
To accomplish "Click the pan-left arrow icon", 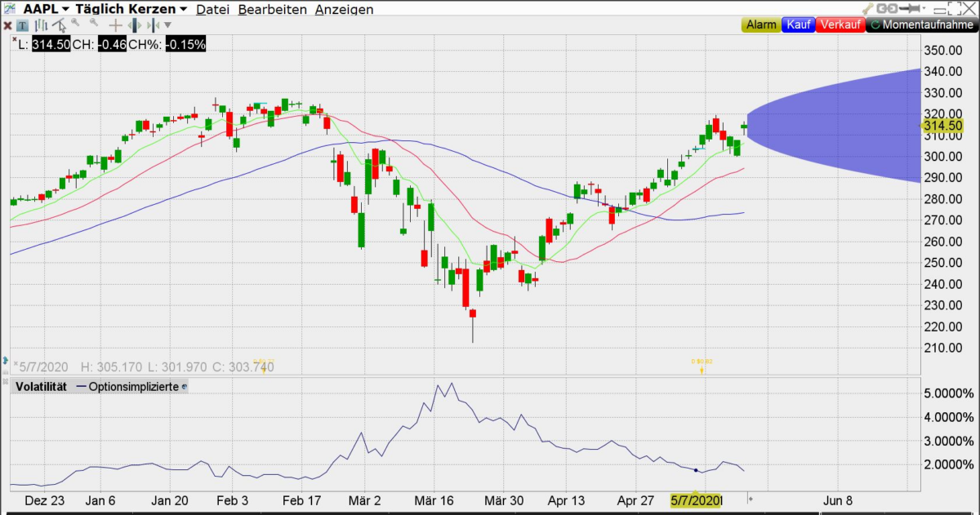I will pos(133,25).
